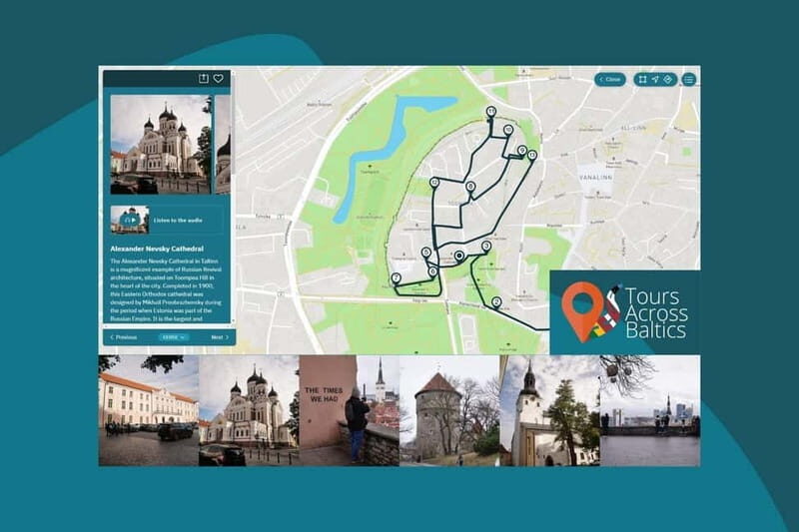This screenshot has height=532, width=799.
Task: Advance to the Next tour stop
Action: 219,337
